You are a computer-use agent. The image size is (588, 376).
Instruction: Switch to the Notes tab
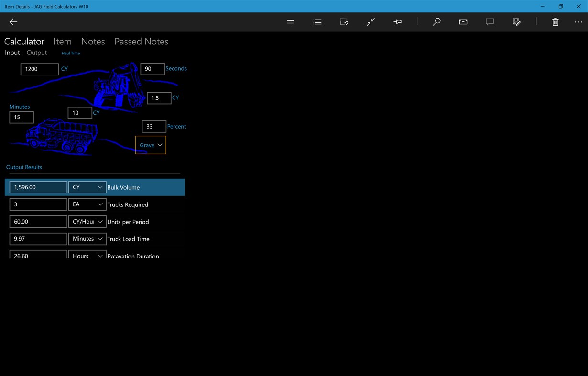point(93,42)
